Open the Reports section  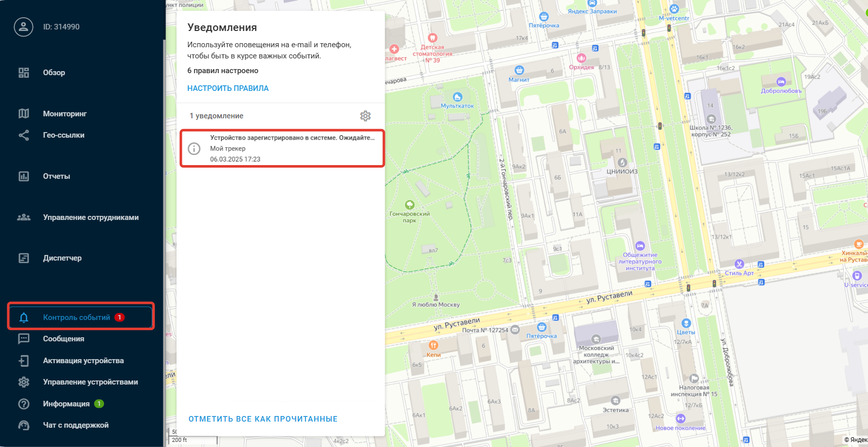click(x=56, y=176)
